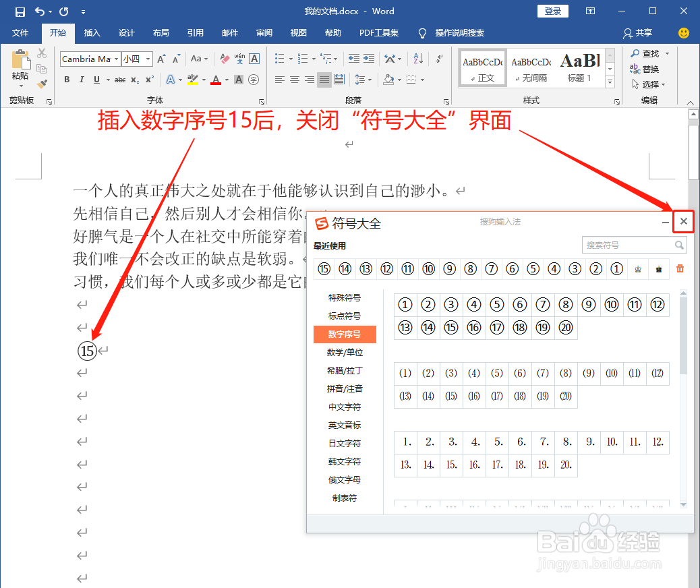
Task: Open the font size dropdown showing 小四
Action: (147, 59)
